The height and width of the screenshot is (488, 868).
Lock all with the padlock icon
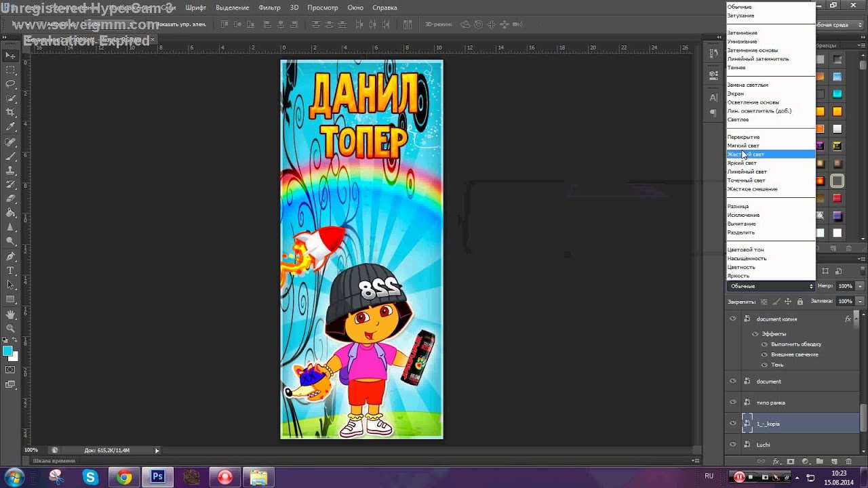pos(800,302)
